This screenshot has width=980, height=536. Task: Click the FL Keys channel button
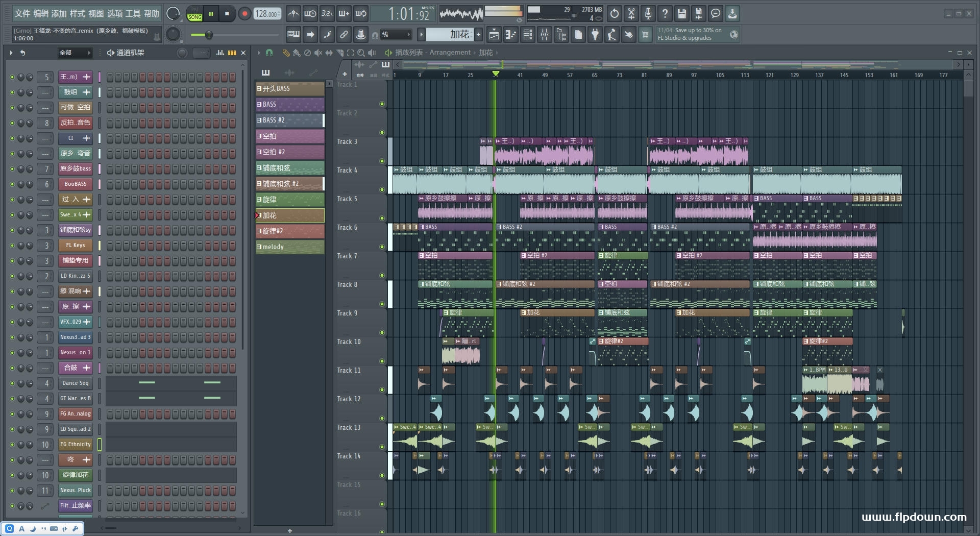[75, 246]
